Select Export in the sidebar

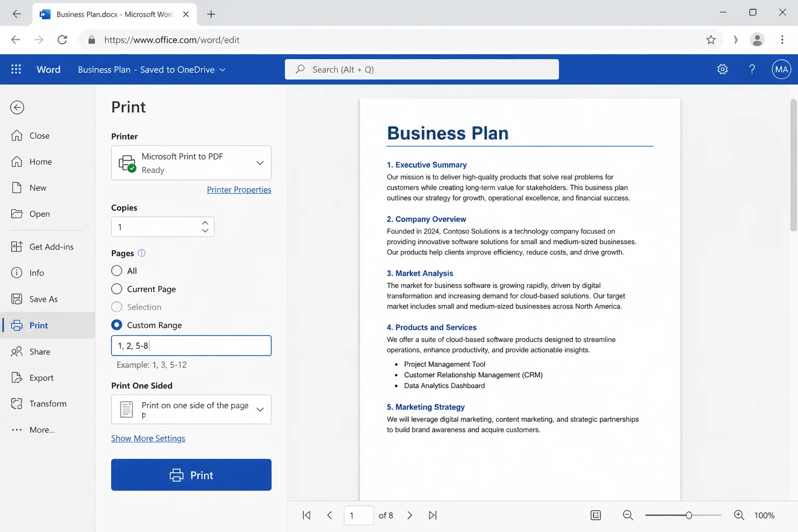[48, 378]
